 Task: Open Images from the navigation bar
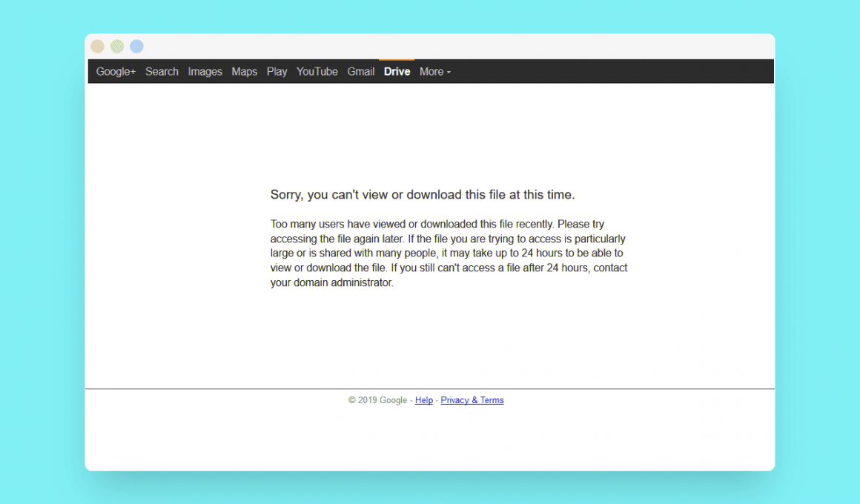point(205,71)
